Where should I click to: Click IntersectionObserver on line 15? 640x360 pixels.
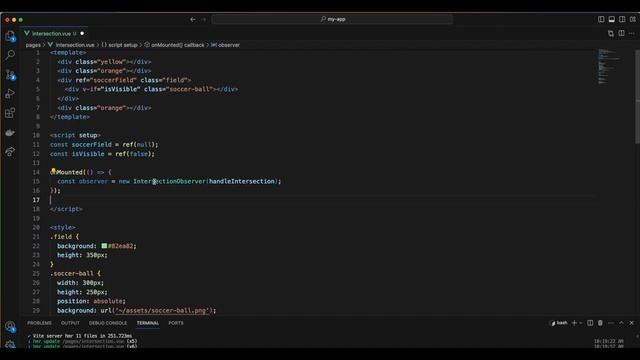pos(170,181)
